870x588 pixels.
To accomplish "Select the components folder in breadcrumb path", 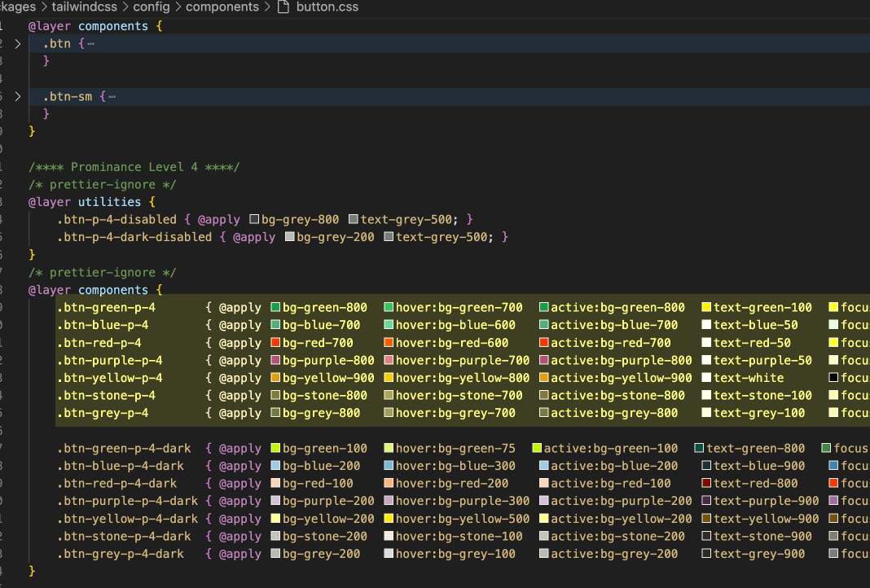I will (222, 7).
